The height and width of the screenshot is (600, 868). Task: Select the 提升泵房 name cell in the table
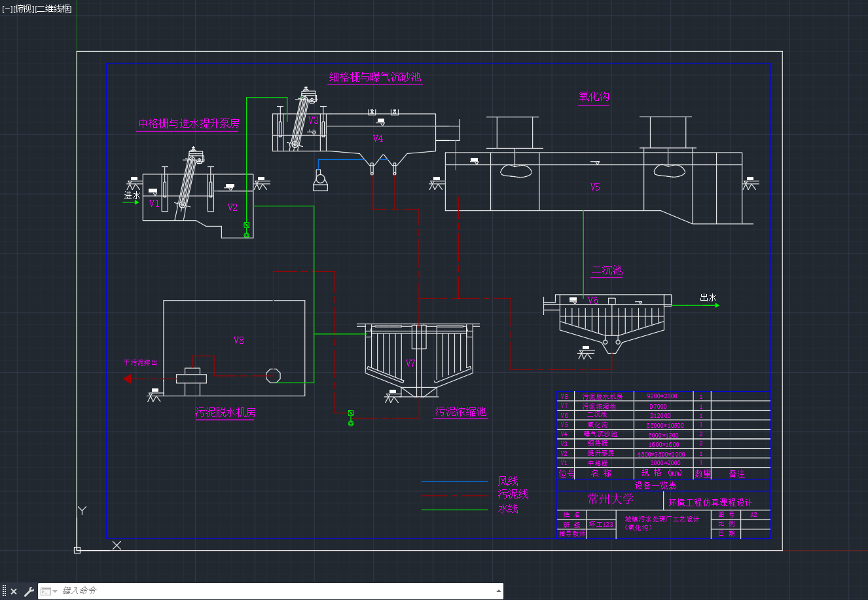pos(601,453)
